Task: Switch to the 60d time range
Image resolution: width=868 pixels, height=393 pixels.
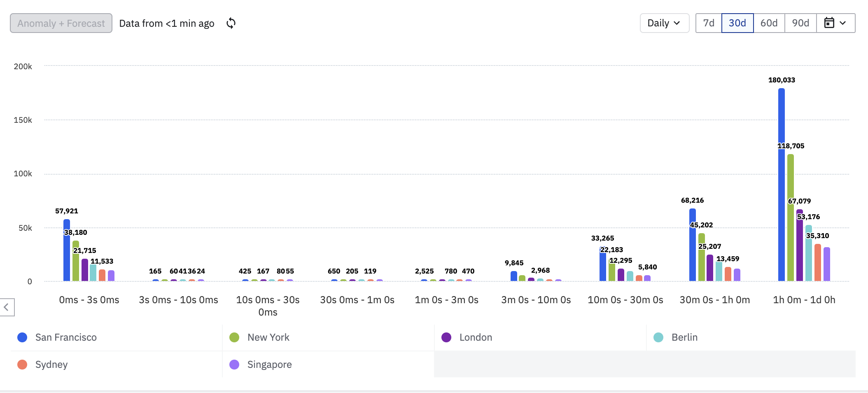Action: coord(769,23)
